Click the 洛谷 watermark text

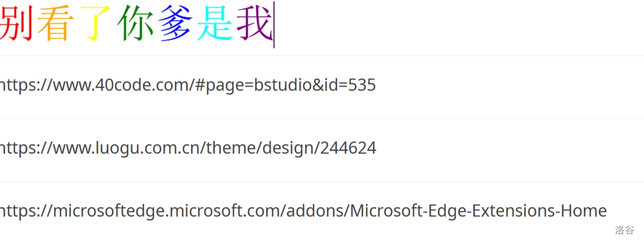(x=624, y=230)
